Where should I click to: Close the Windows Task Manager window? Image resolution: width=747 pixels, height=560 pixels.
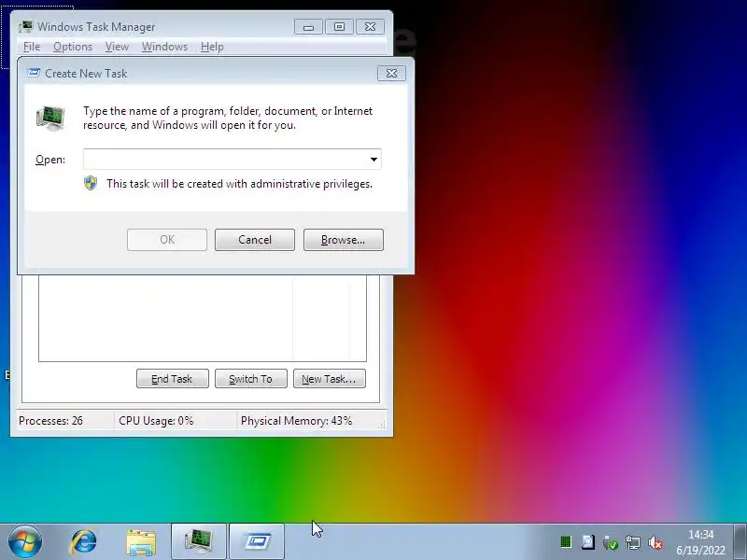pos(370,27)
